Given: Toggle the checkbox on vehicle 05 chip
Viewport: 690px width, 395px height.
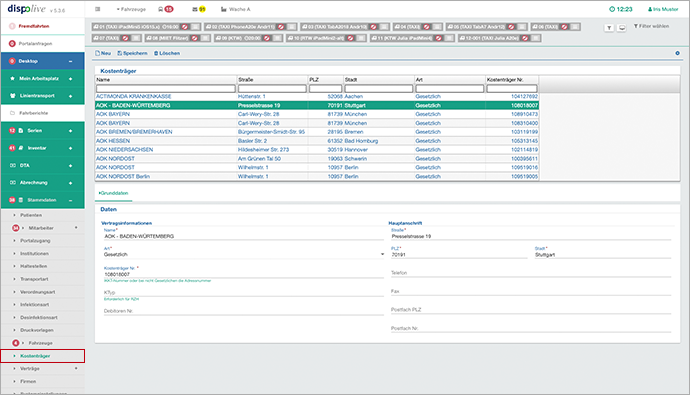Looking at the screenshot, I should pyautogui.click(x=522, y=27).
